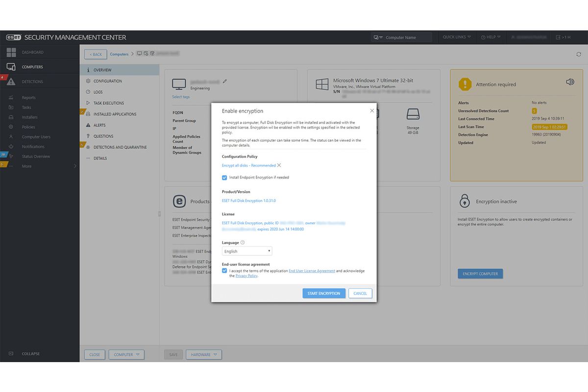588x392 pixels.
Task: Click the ESET logo in header
Action: click(13, 37)
